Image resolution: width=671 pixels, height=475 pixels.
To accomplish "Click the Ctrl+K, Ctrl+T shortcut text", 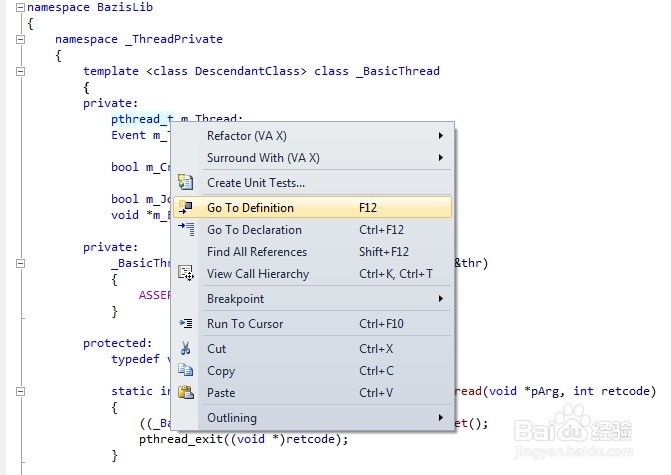I will point(396,274).
